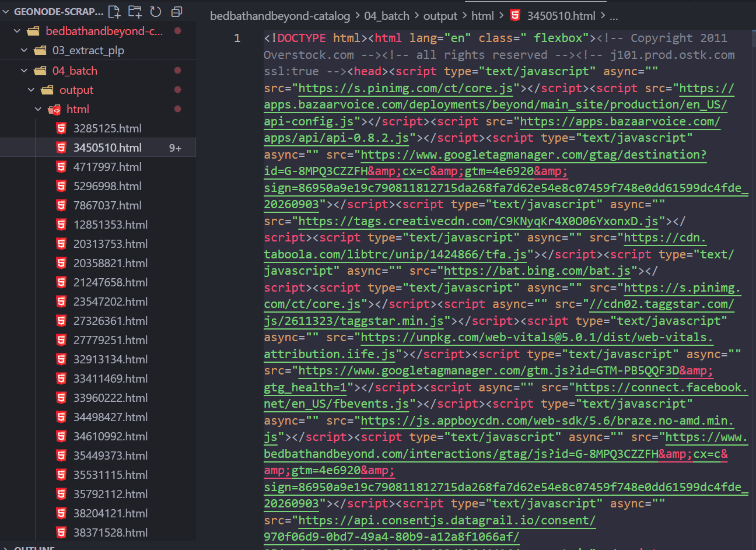Create a new folder in Explorer
Image resolution: width=756 pixels, height=550 pixels.
(135, 11)
